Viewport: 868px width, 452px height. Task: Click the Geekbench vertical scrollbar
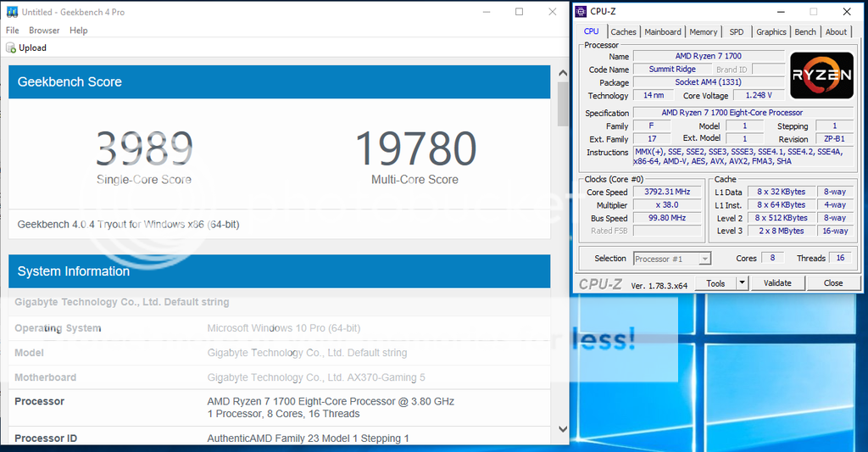click(563, 254)
